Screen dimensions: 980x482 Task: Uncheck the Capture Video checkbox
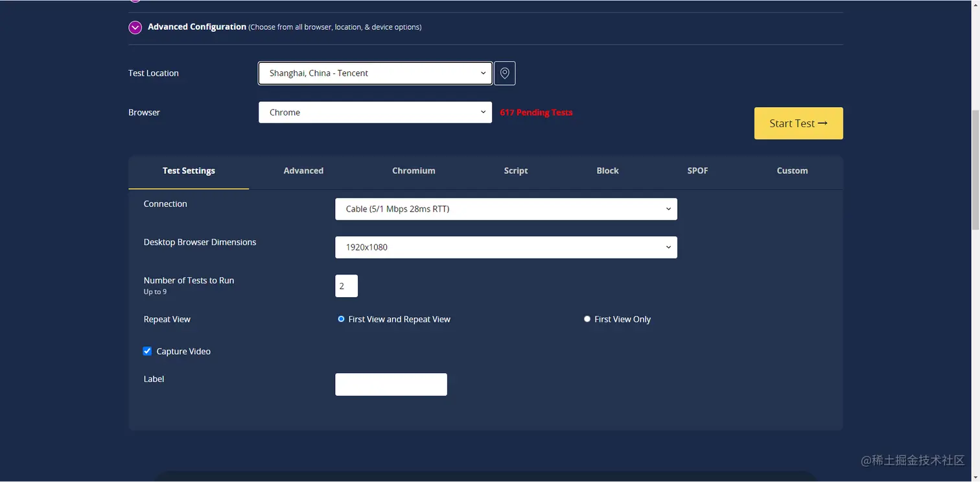[147, 352]
